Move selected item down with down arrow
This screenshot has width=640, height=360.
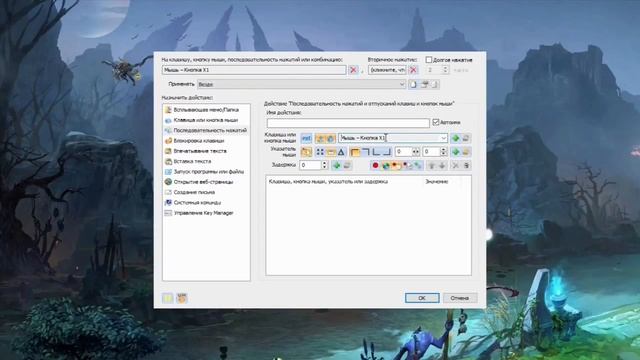442,165
